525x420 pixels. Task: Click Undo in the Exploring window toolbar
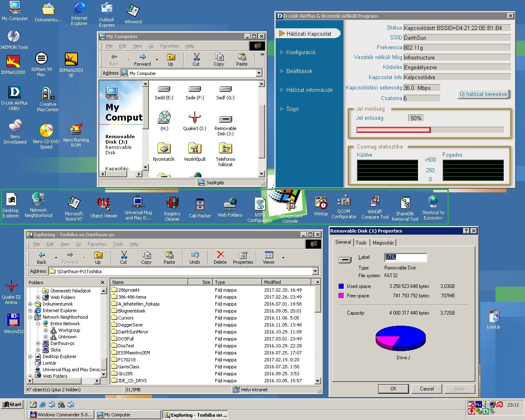195,258
